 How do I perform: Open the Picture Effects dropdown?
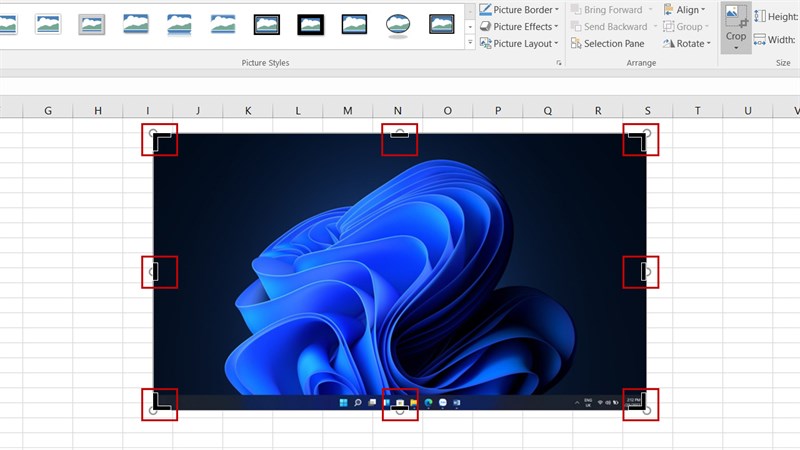pyautogui.click(x=519, y=27)
